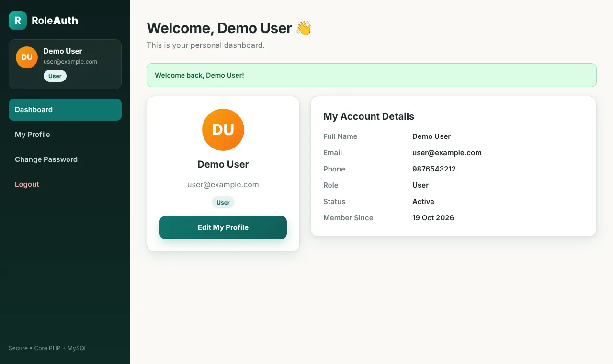Log out using the Logout link
The height and width of the screenshot is (364, 613).
coord(65,184)
